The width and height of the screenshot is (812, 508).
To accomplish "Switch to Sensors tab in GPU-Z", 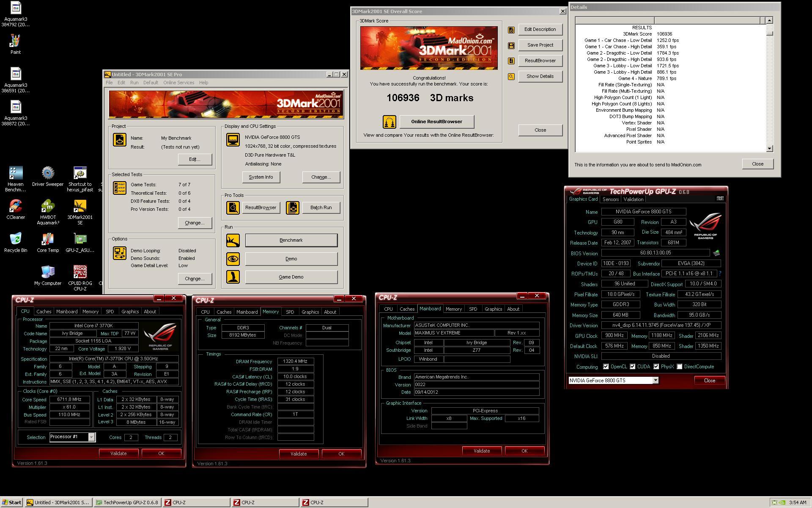I will point(610,199).
